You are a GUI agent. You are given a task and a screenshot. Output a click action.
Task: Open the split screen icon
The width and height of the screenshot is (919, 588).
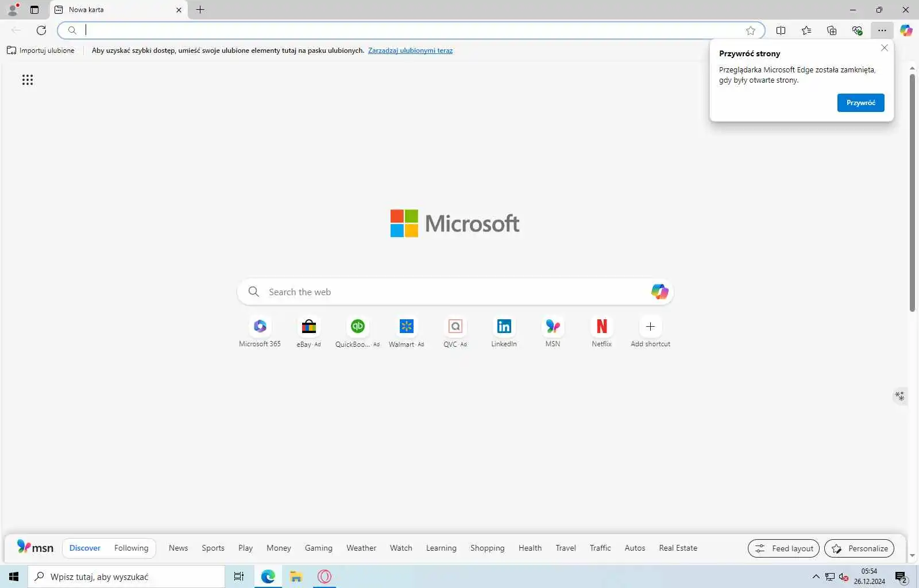point(781,30)
